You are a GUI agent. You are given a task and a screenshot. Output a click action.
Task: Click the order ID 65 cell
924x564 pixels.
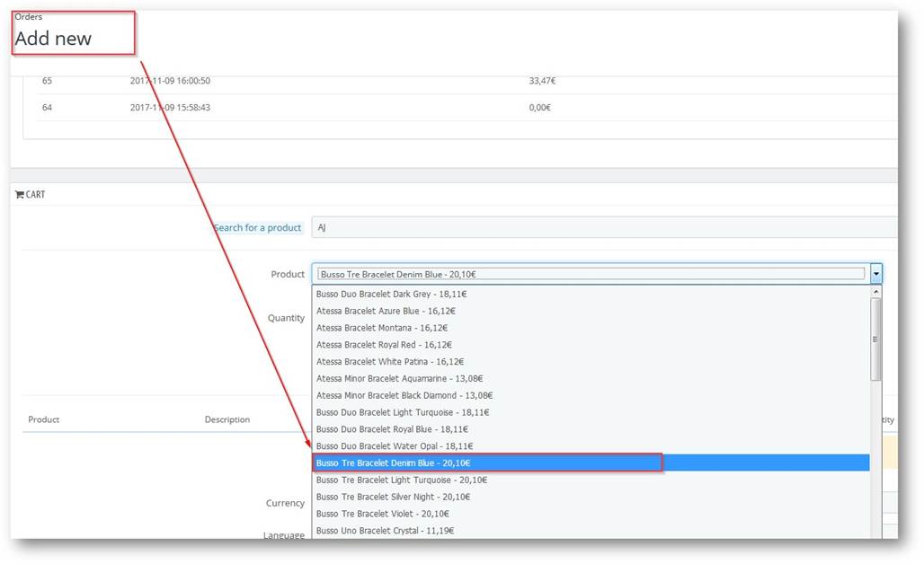tap(47, 81)
